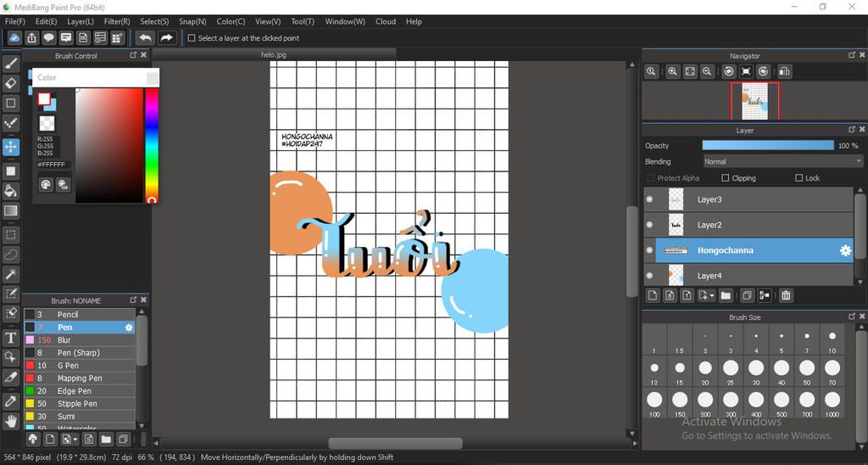868x465 pixels.
Task: Zoom out using Navigator minus magnifier
Action: coord(707,71)
